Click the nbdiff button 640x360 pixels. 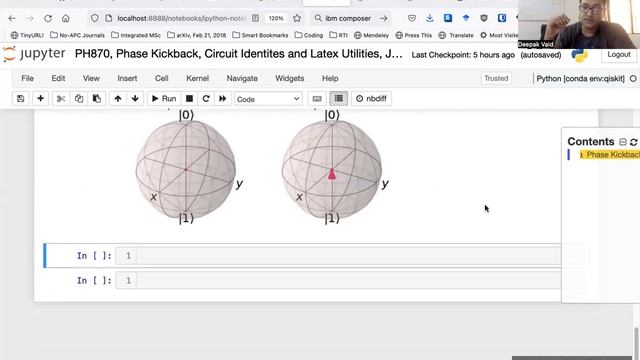[x=371, y=99]
